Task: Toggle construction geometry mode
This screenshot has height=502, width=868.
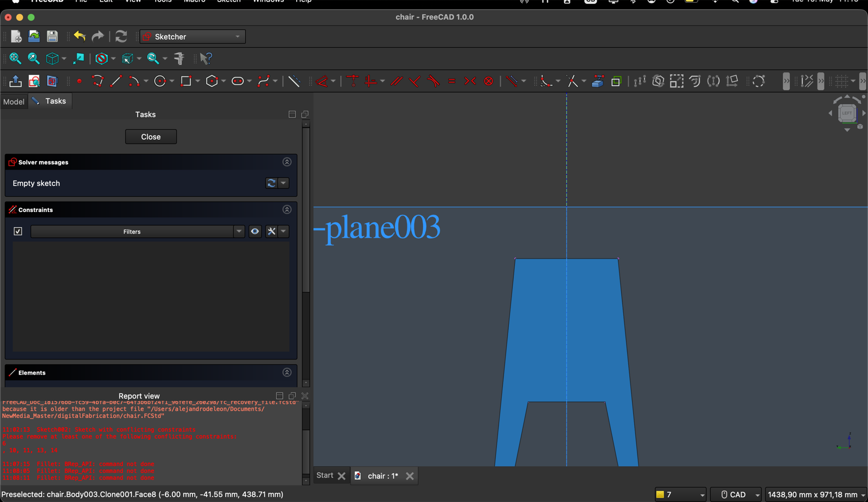Action: pos(294,81)
